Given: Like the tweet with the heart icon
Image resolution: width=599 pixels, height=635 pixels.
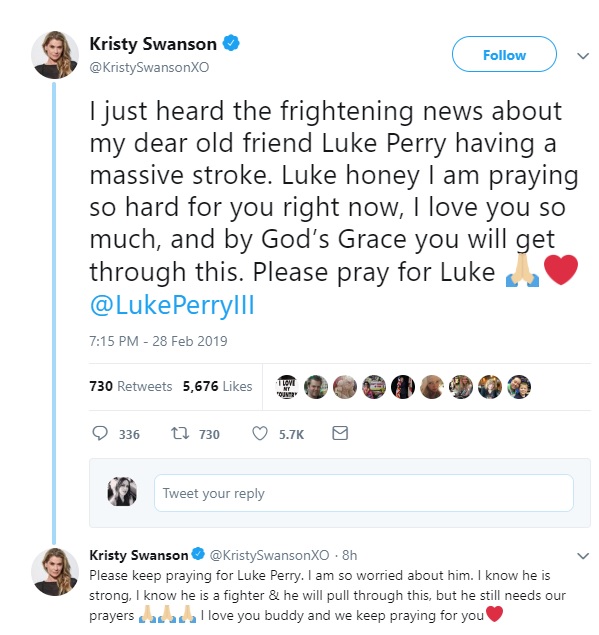Looking at the screenshot, I should [260, 433].
